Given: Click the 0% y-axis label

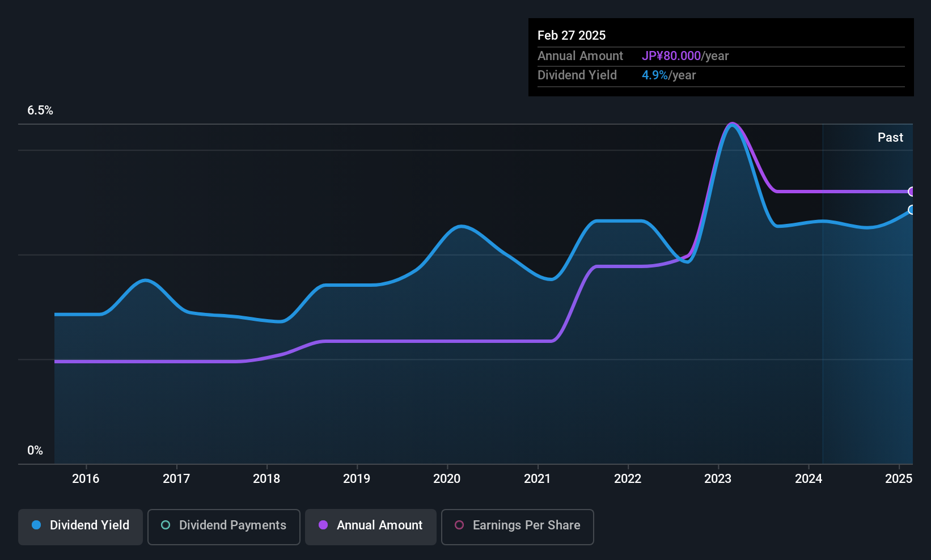Looking at the screenshot, I should click(x=35, y=451).
